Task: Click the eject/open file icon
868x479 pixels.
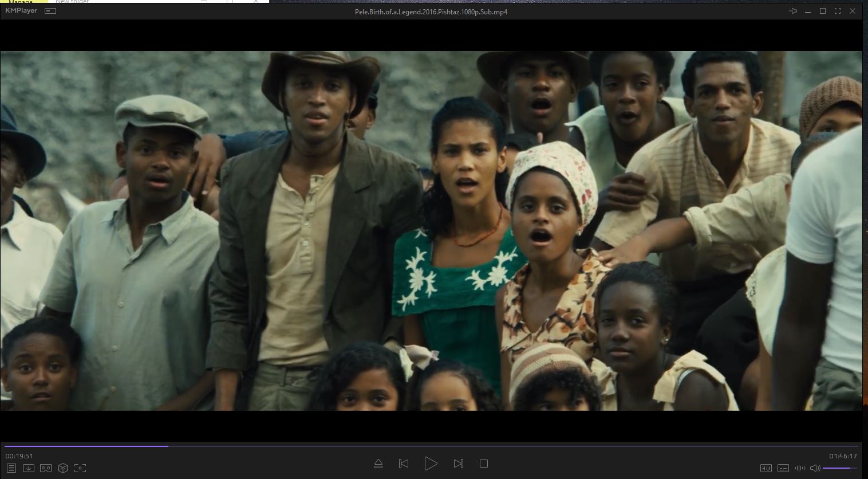Action: tap(378, 464)
